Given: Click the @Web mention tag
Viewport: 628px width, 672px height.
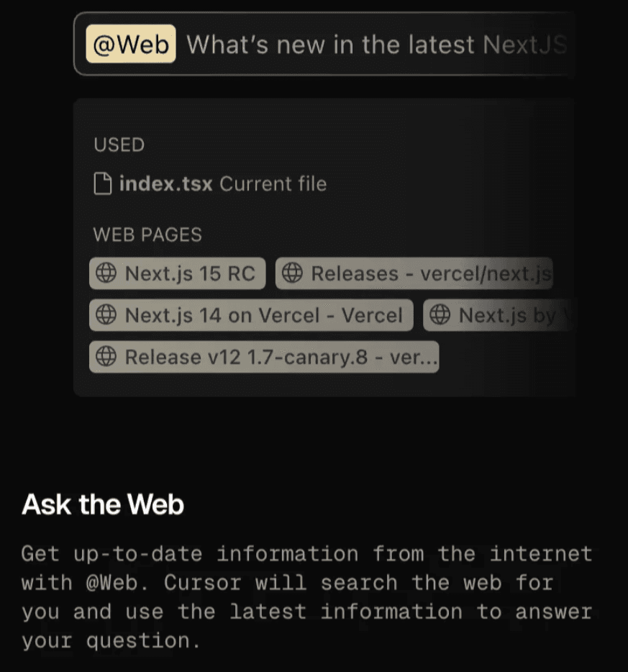Looking at the screenshot, I should [131, 45].
